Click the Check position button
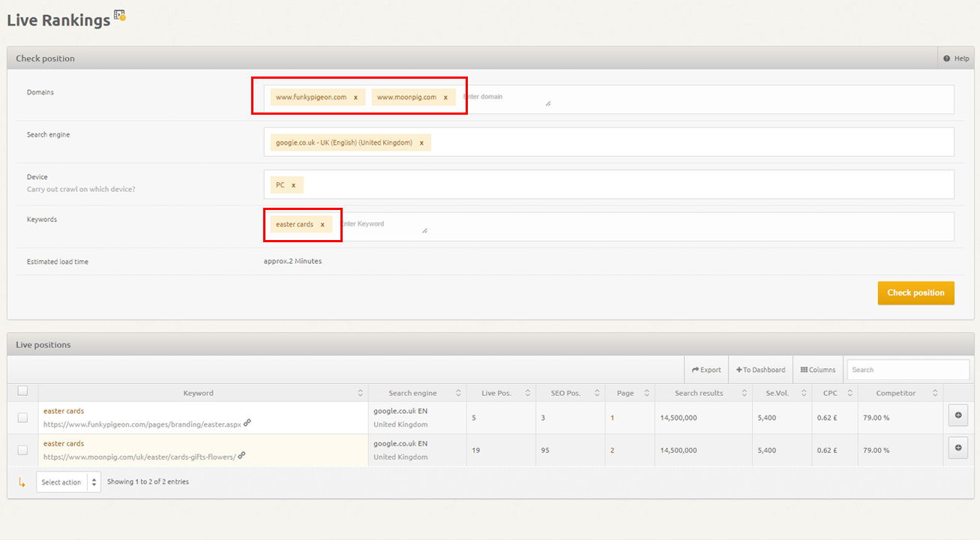Viewport: 980px width, 540px height. [x=916, y=292]
